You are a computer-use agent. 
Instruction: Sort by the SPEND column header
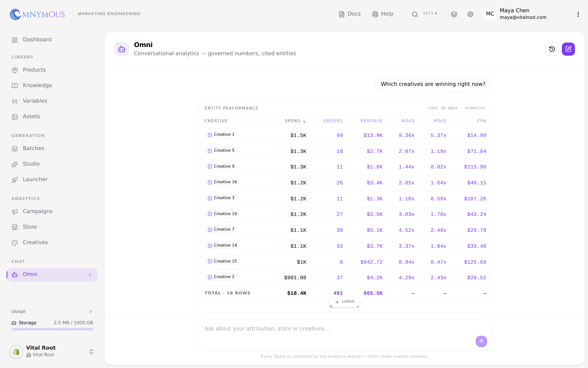click(295, 121)
